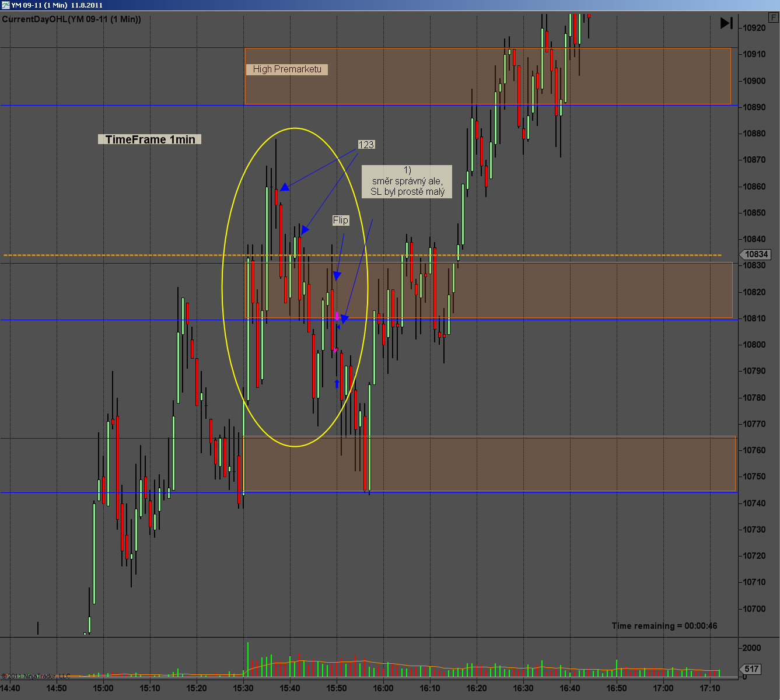780x700 pixels.
Task: Click the 10730 price axis label
Action: [753, 530]
